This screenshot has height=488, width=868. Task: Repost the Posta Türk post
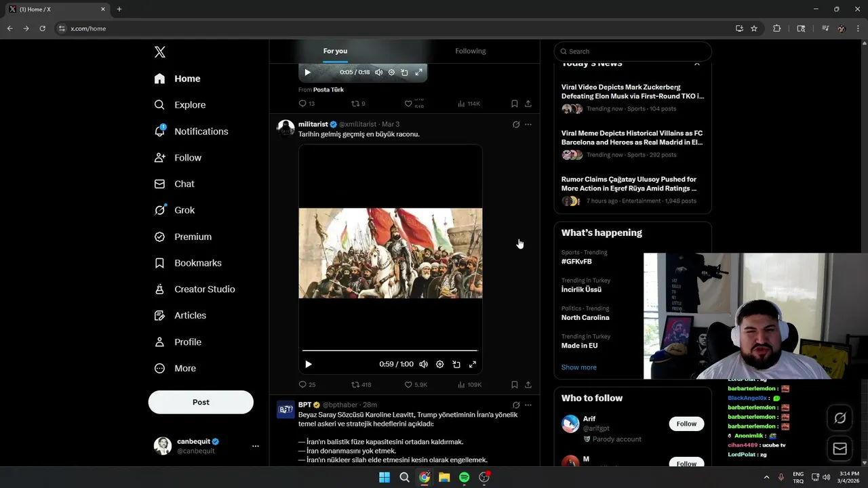pyautogui.click(x=358, y=104)
